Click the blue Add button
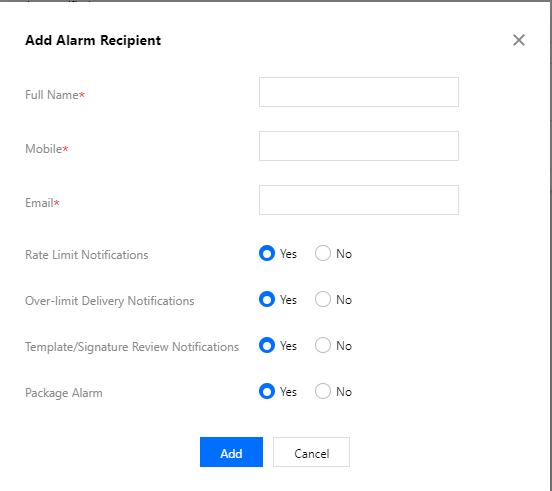The width and height of the screenshot is (552, 491). (x=231, y=452)
